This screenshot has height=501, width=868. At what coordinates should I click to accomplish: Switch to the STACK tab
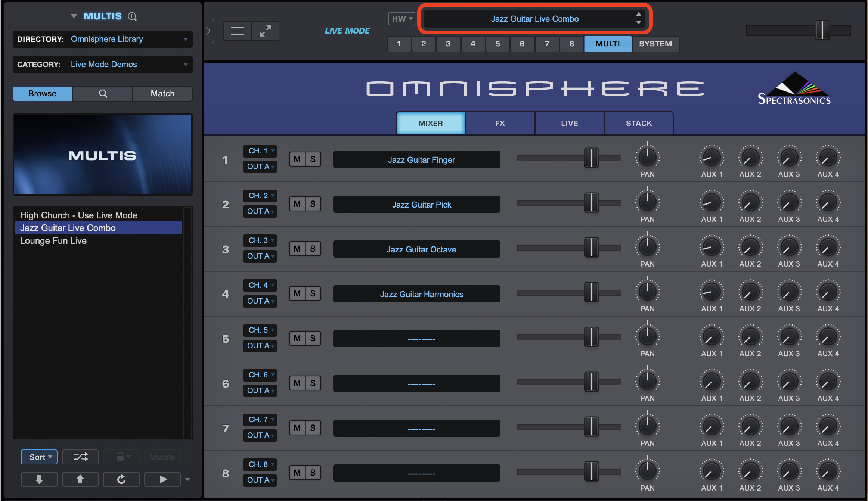pyautogui.click(x=639, y=123)
